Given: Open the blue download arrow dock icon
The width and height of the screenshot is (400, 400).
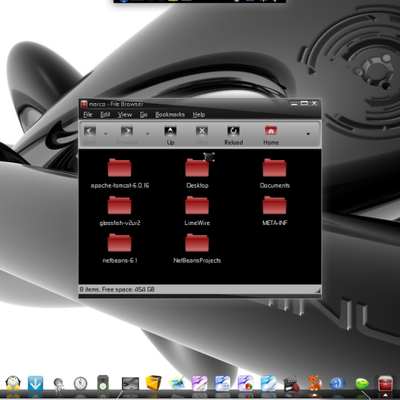Looking at the screenshot, I should tap(35, 383).
